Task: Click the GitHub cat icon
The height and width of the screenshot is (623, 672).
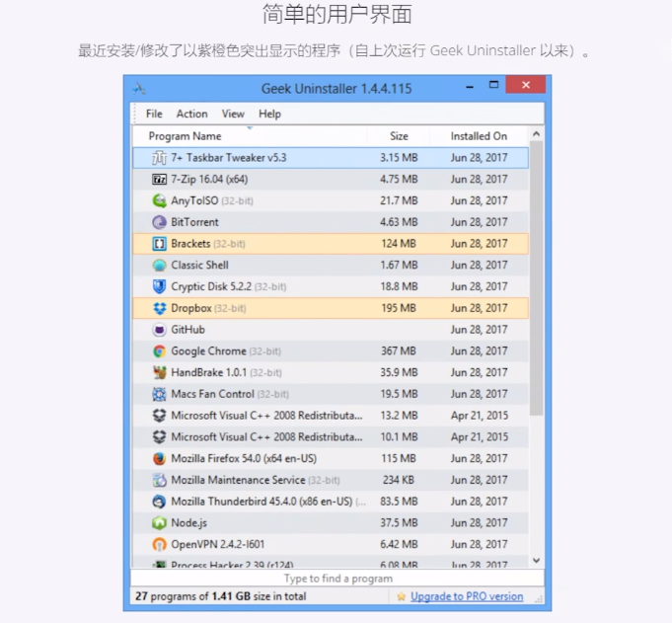Action: tap(160, 330)
